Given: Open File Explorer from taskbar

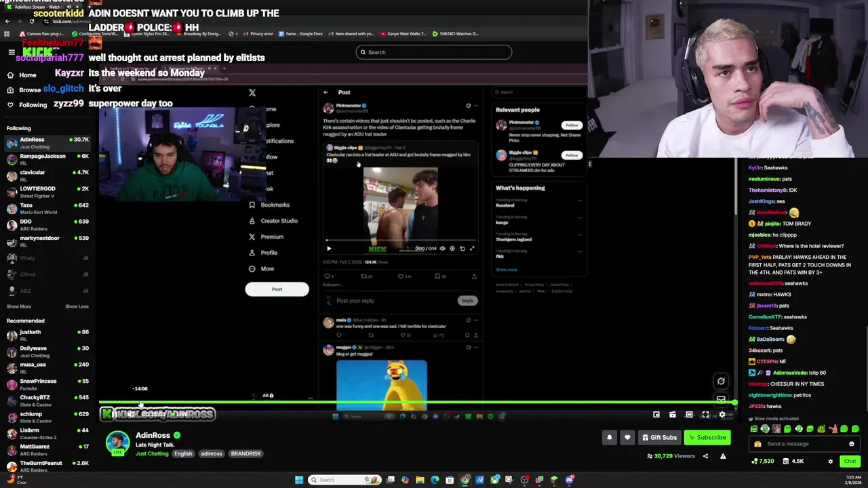Looking at the screenshot, I should (420, 480).
